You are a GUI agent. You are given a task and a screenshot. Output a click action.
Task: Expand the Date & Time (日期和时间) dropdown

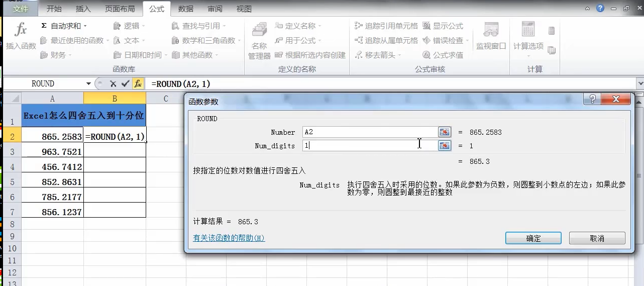(166, 55)
